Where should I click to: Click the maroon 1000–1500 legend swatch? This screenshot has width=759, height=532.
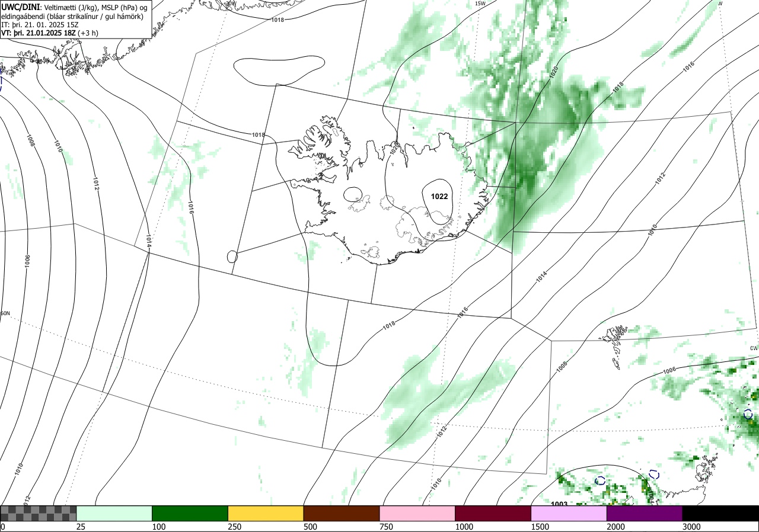click(x=493, y=513)
